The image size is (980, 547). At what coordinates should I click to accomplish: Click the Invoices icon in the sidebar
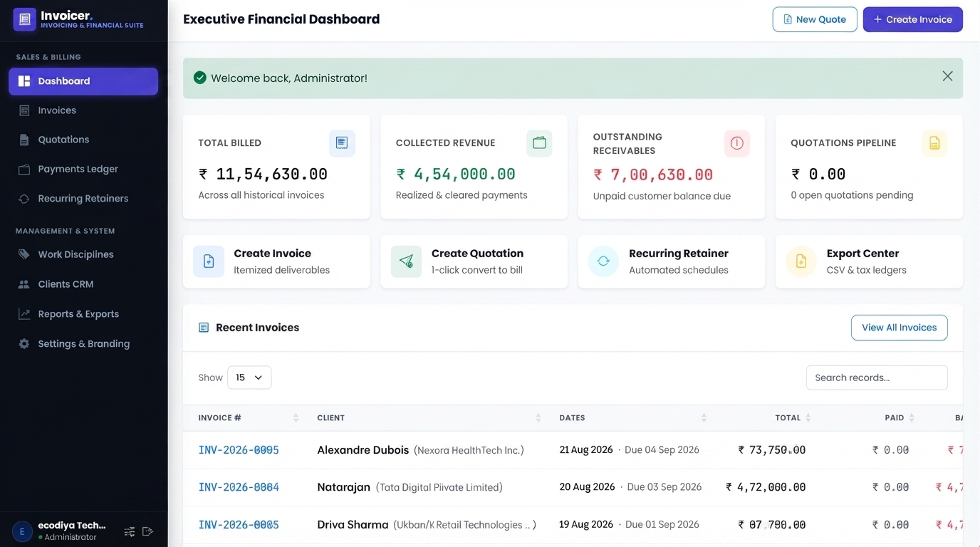pyautogui.click(x=24, y=110)
